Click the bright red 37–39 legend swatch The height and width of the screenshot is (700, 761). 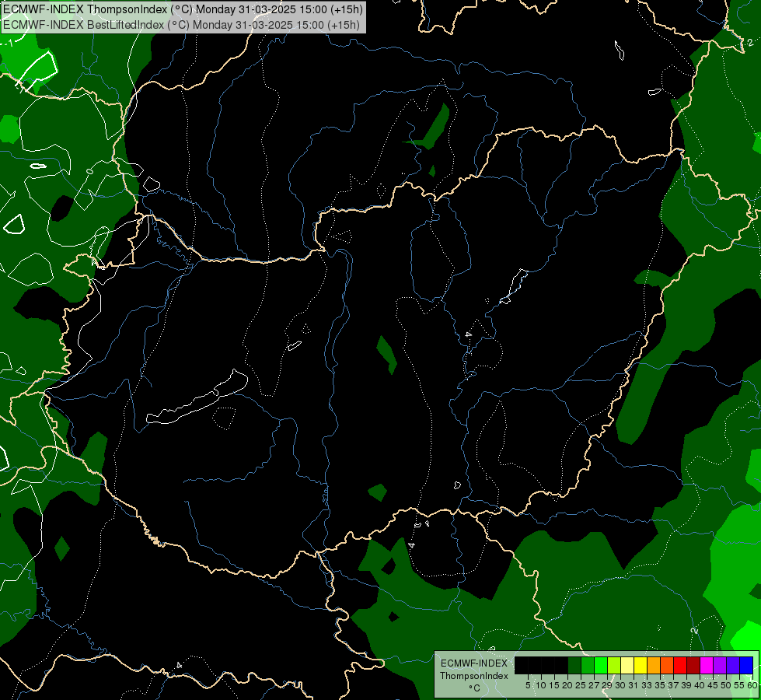pyautogui.click(x=680, y=666)
